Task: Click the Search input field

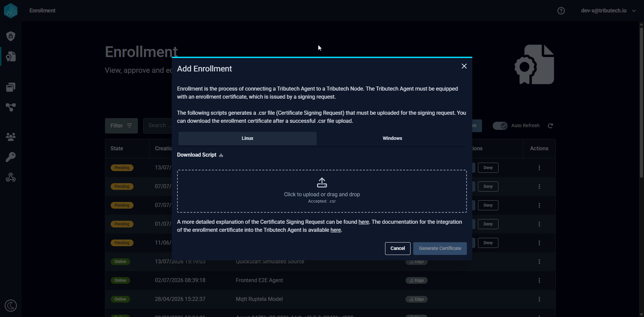Action: [158, 125]
